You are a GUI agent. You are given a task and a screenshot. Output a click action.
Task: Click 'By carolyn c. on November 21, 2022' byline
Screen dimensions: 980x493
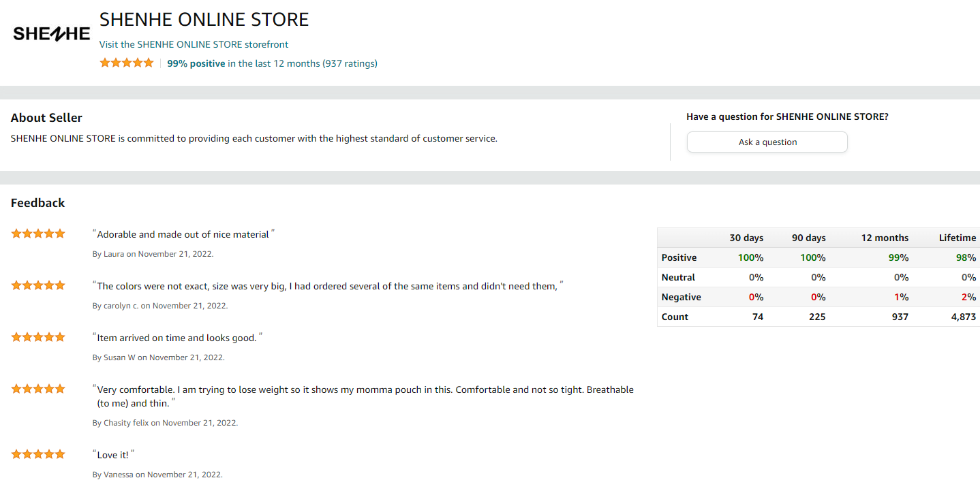coord(160,306)
